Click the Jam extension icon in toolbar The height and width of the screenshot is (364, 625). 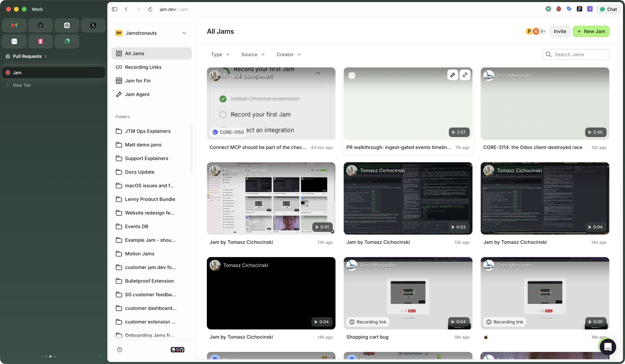pos(559,9)
